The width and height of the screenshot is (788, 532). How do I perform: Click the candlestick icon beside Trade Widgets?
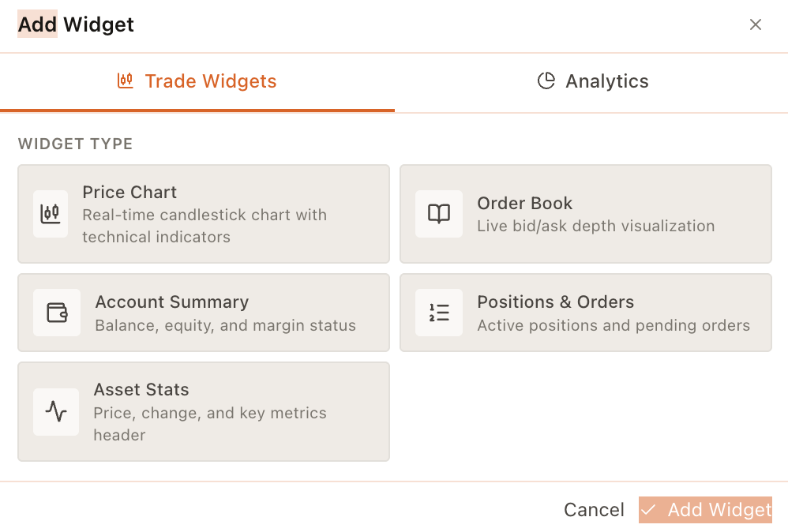(x=124, y=81)
